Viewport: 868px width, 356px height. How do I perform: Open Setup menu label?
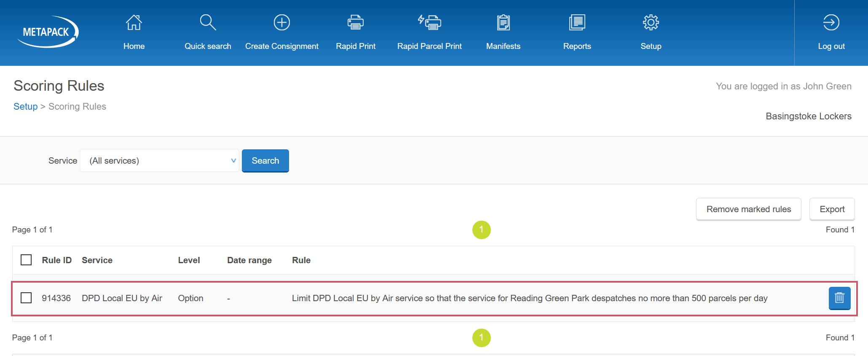(651, 46)
